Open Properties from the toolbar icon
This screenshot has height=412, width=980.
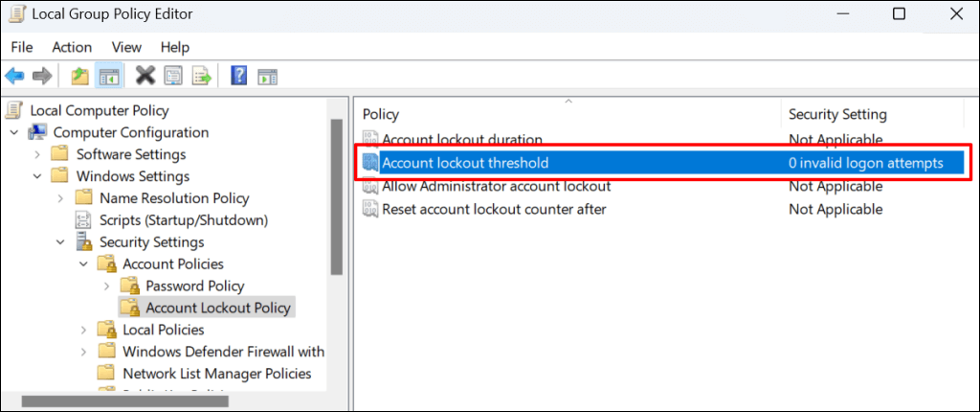tap(172, 77)
